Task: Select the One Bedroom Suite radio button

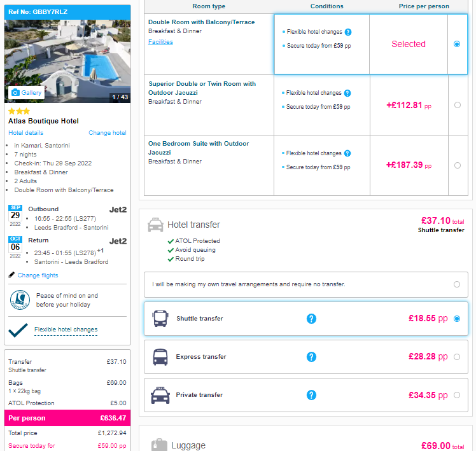Action: click(x=457, y=165)
